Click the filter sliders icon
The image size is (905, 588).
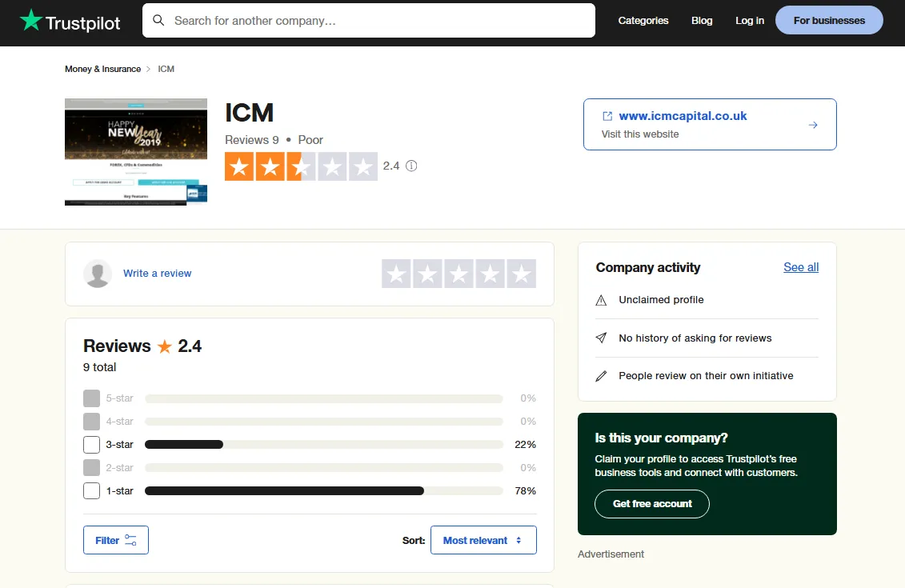pyautogui.click(x=130, y=541)
